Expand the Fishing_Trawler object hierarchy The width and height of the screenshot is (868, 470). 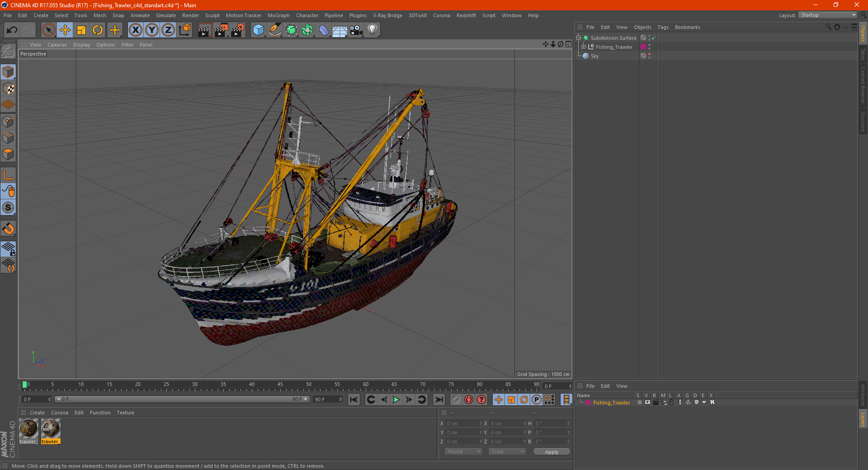583,47
